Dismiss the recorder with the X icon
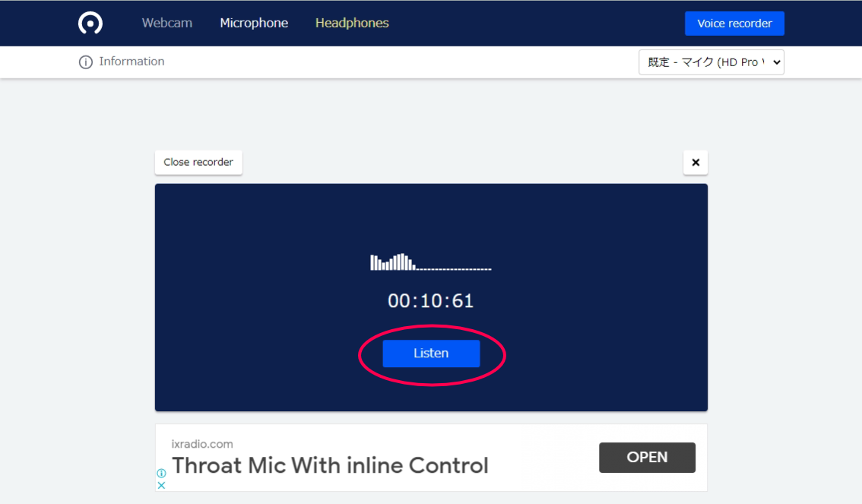Viewport: 862px width, 504px height. click(x=696, y=163)
